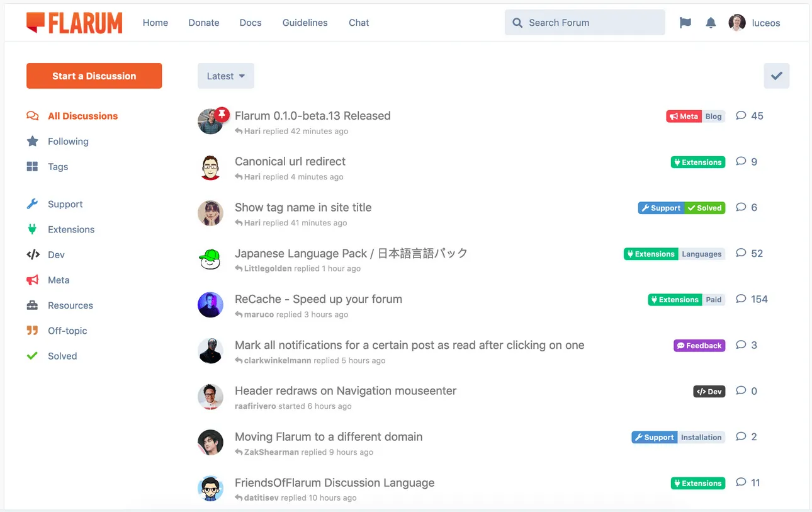
Task: Click the Blog tag label
Action: pos(714,116)
